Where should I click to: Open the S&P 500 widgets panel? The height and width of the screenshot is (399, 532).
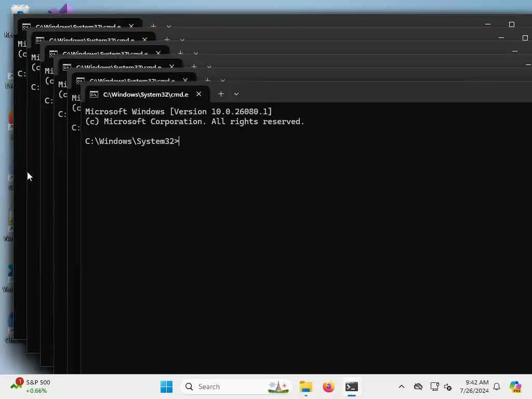30,387
